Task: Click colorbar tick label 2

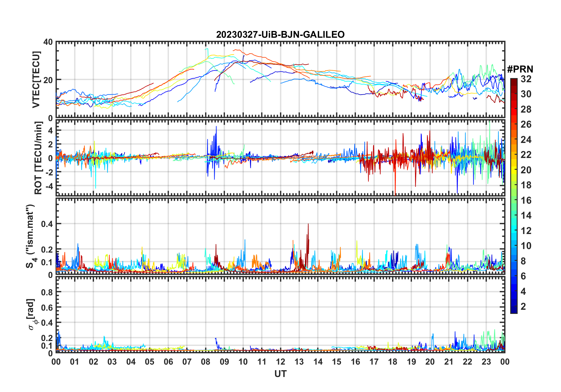Action: pos(523,307)
